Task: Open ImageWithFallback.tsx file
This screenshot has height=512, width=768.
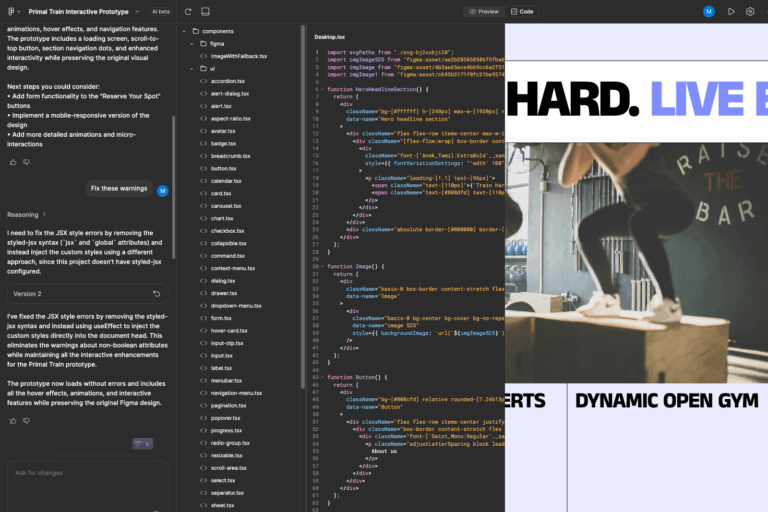Action: [239, 56]
